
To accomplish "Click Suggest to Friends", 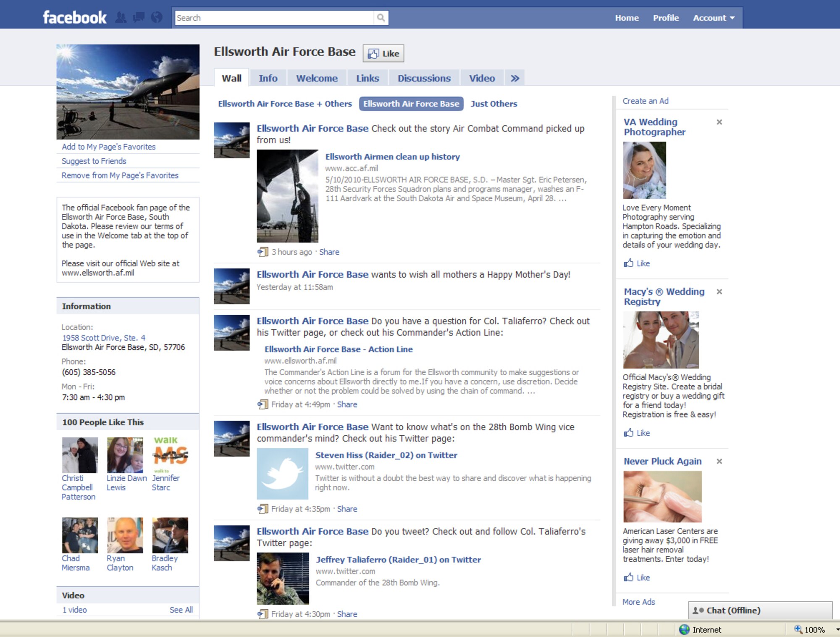I will coord(94,161).
